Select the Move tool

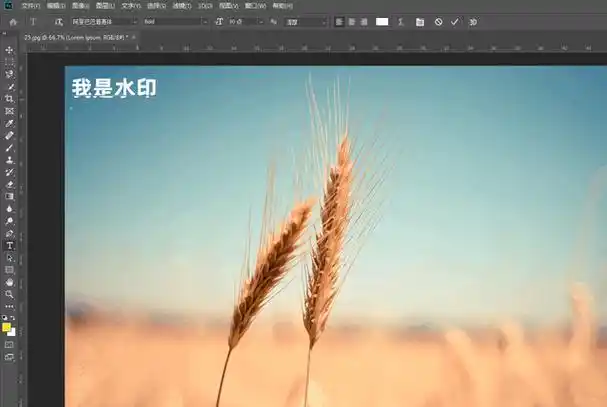pyautogui.click(x=9, y=50)
